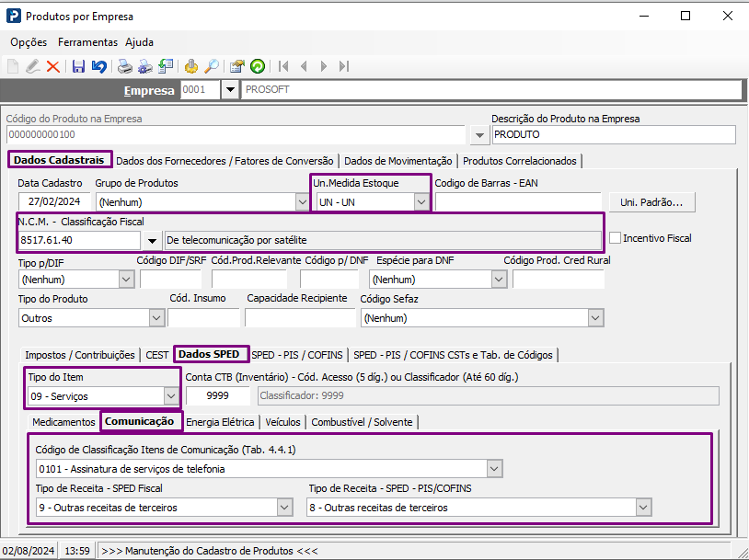The image size is (749, 560).
Task: Go to the last record using navigation arrow
Action: coord(344,66)
